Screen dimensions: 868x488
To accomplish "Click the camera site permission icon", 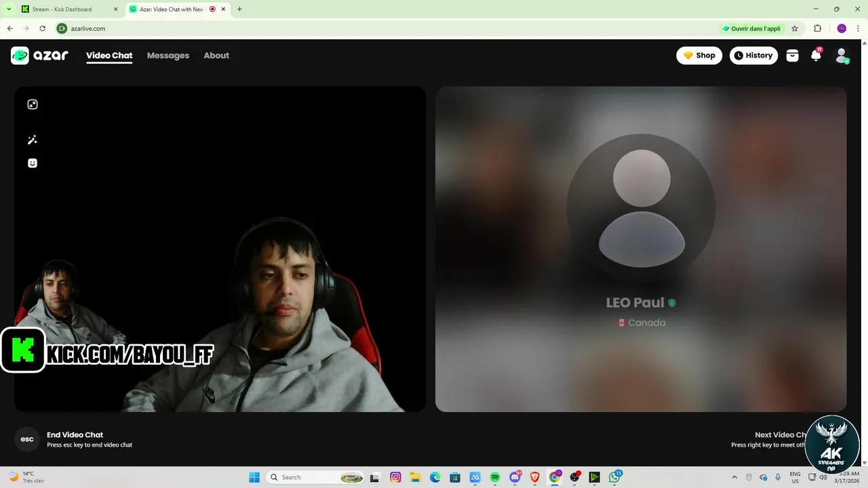I will pyautogui.click(x=62, y=28).
